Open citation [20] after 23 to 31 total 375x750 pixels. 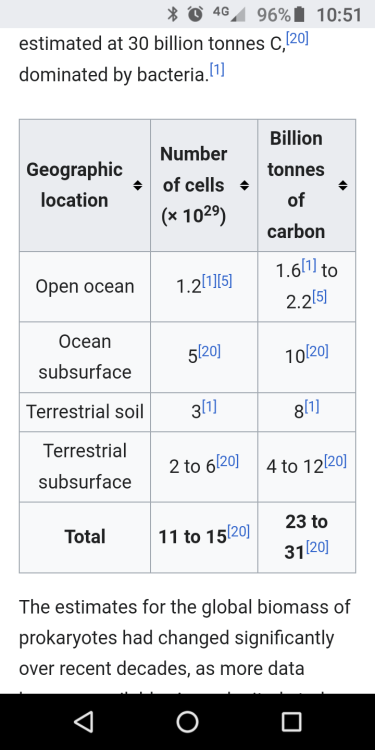pyautogui.click(x=317, y=547)
